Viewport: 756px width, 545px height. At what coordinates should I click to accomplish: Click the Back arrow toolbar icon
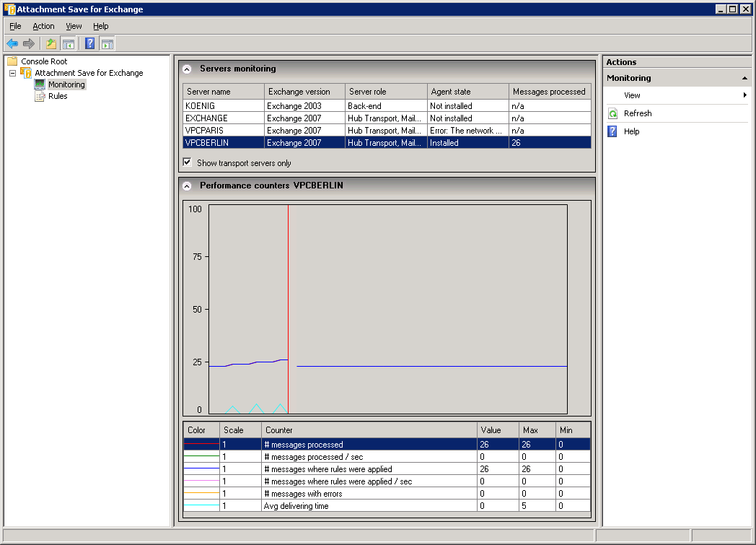12,43
